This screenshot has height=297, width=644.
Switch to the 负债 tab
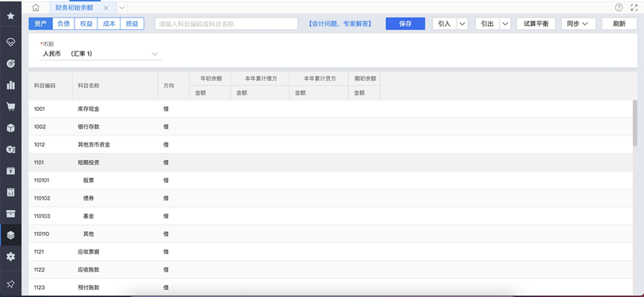pyautogui.click(x=63, y=24)
